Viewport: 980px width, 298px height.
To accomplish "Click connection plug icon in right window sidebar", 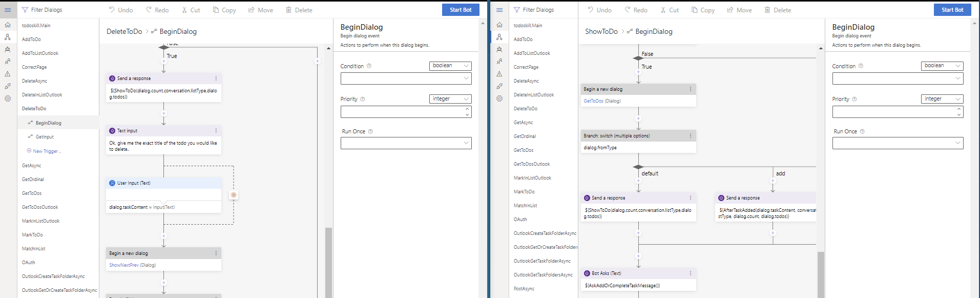I will [x=499, y=86].
